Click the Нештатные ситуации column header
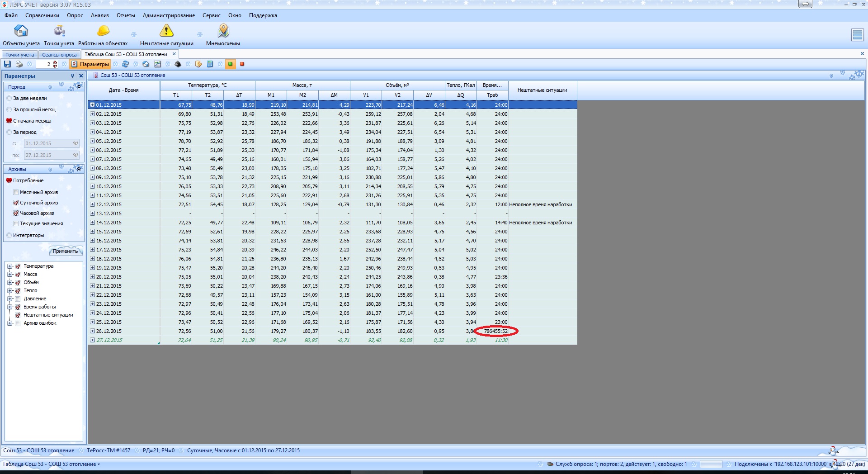Image resolution: width=868 pixels, height=474 pixels. pyautogui.click(x=542, y=90)
